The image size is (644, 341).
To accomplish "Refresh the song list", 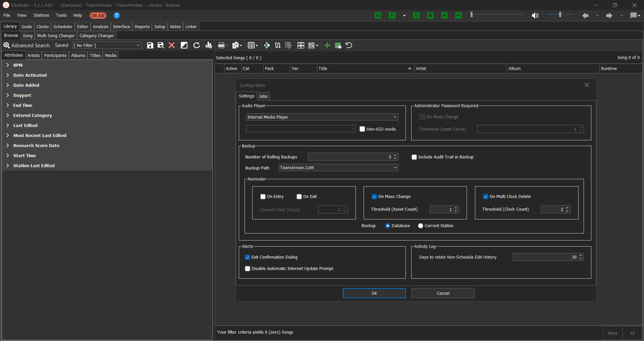I will point(197,45).
